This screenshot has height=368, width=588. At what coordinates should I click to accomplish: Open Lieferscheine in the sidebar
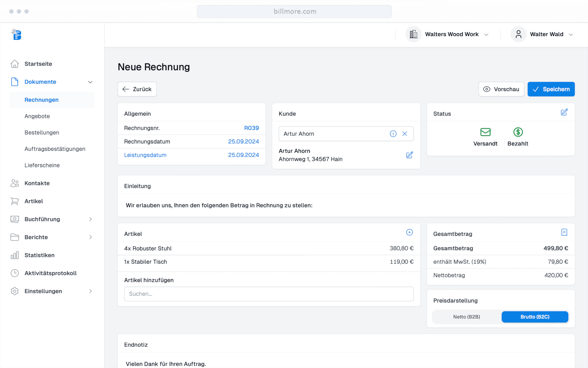pyautogui.click(x=42, y=165)
